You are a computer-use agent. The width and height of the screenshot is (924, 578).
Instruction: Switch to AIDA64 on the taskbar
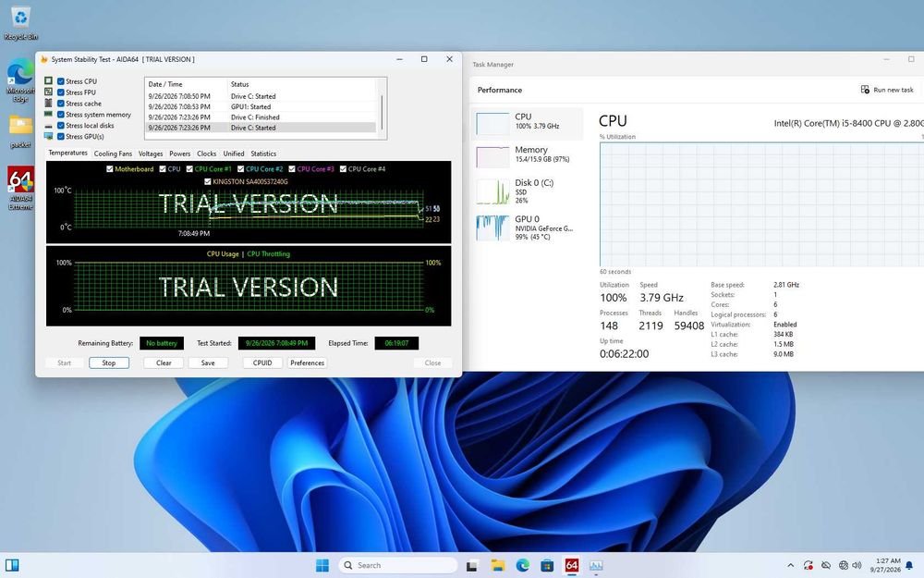pos(572,566)
